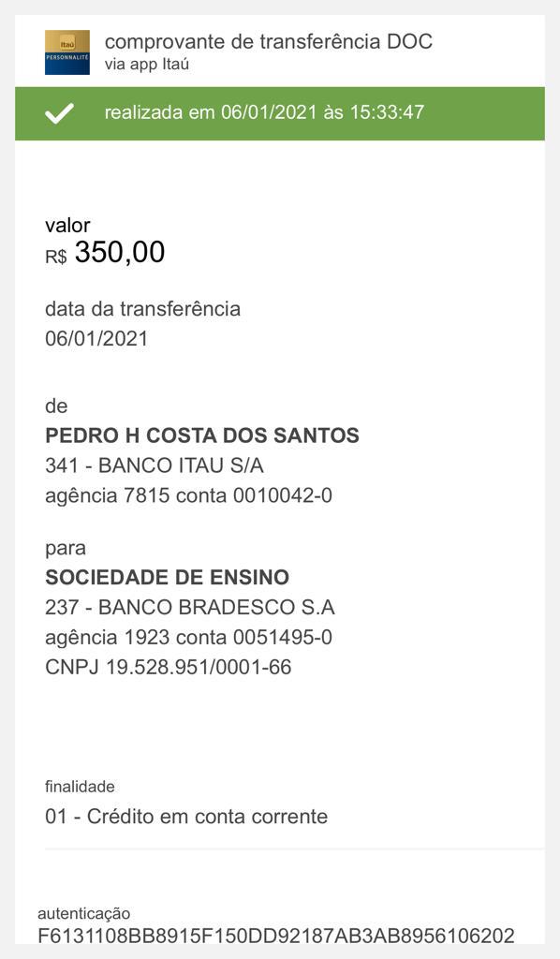Screen dimensions: 560x959
Task: Click the 'data da transferência' label
Action: click(143, 309)
